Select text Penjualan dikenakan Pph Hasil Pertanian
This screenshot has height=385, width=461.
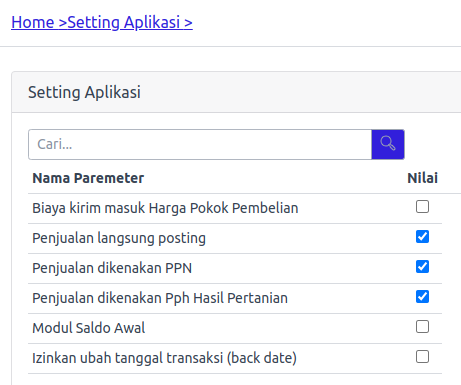click(x=160, y=298)
